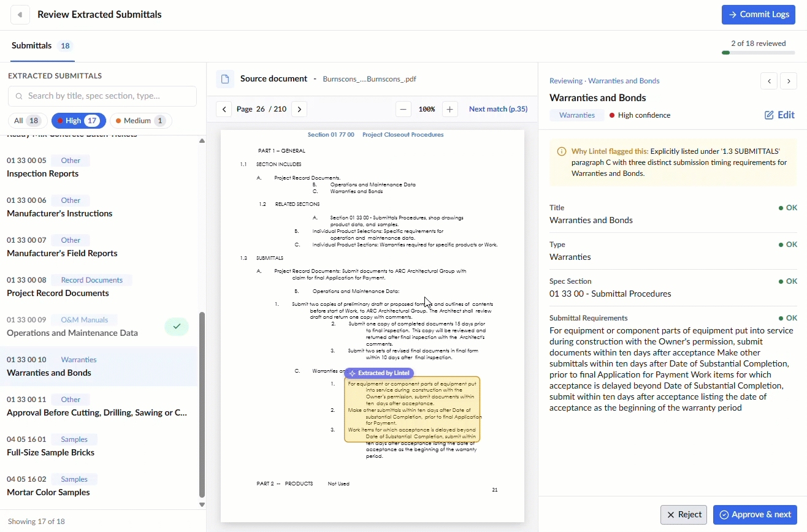Click the Commit Logs button

(x=759, y=15)
